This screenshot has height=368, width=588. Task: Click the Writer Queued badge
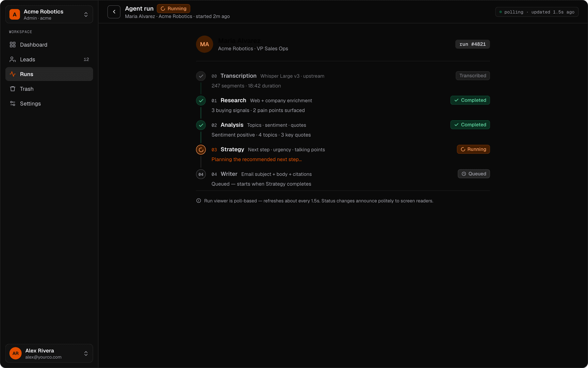click(x=474, y=174)
